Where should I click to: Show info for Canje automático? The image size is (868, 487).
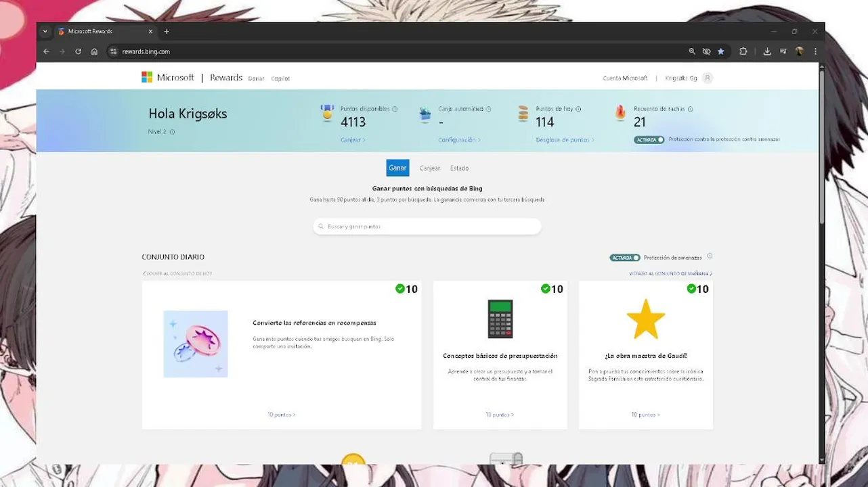click(488, 109)
